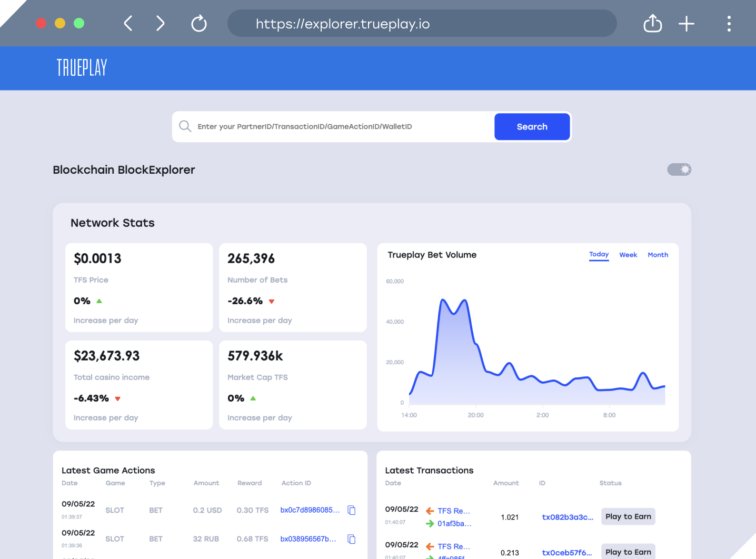Click Latest Transactions heading
756x559 pixels.
(429, 471)
